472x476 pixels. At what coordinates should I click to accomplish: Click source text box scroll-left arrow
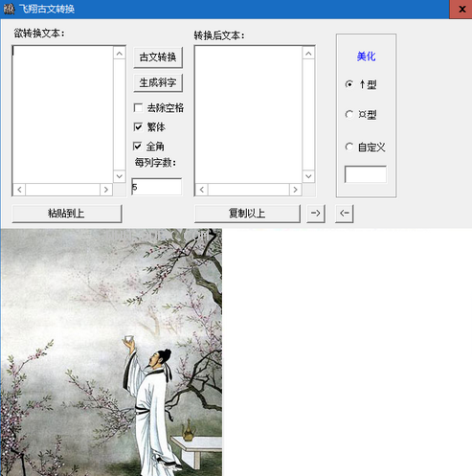click(19, 190)
